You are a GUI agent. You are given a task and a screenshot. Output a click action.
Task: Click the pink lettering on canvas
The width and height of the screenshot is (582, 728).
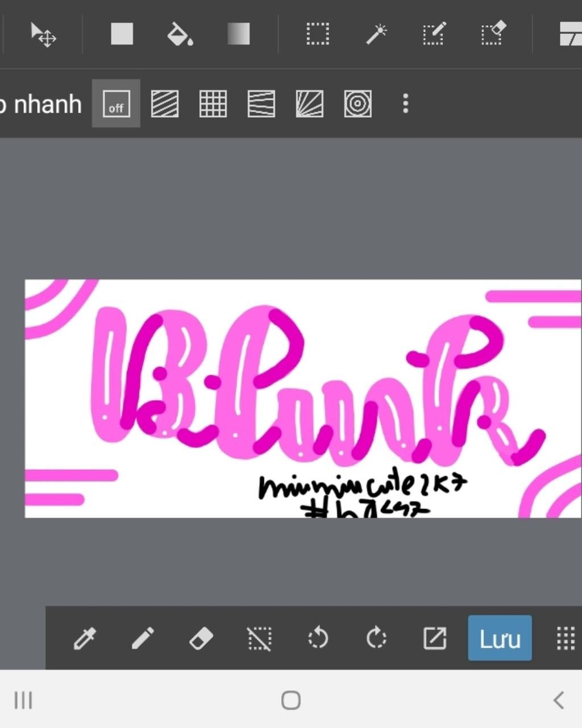(x=317, y=385)
